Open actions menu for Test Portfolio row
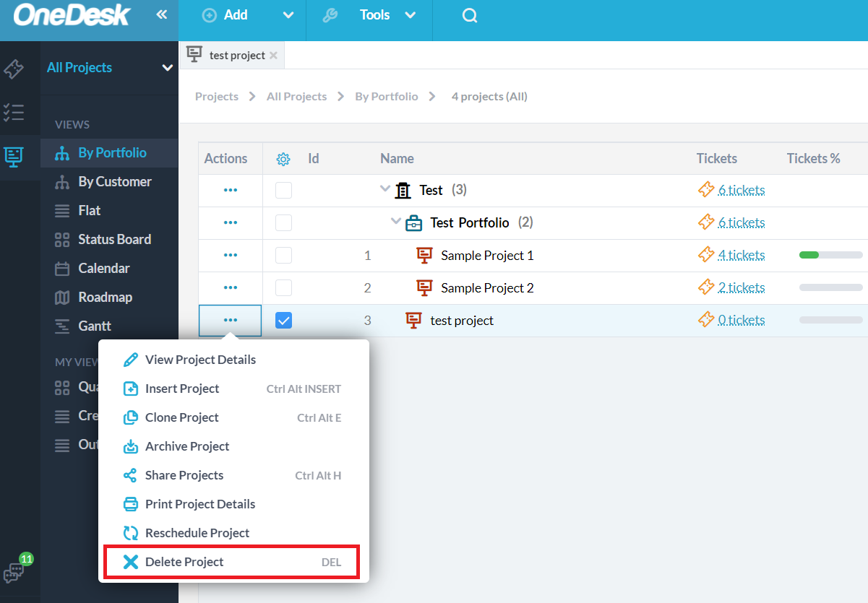 pos(231,223)
